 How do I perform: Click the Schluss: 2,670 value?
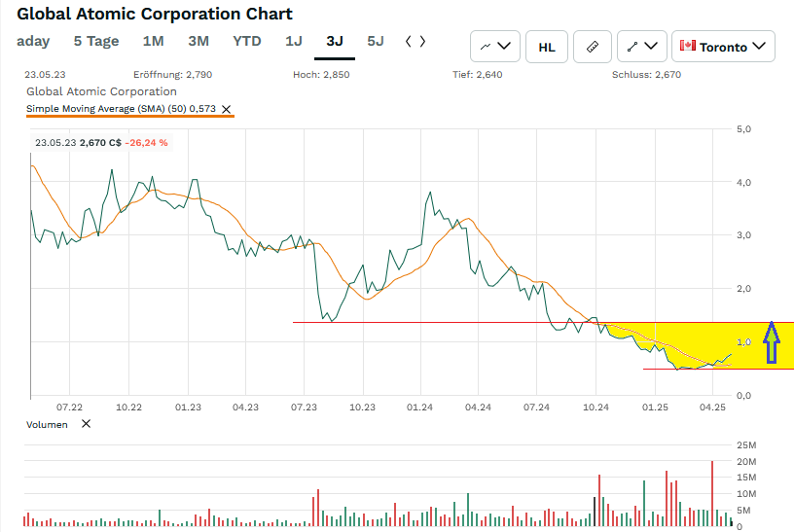pos(646,75)
